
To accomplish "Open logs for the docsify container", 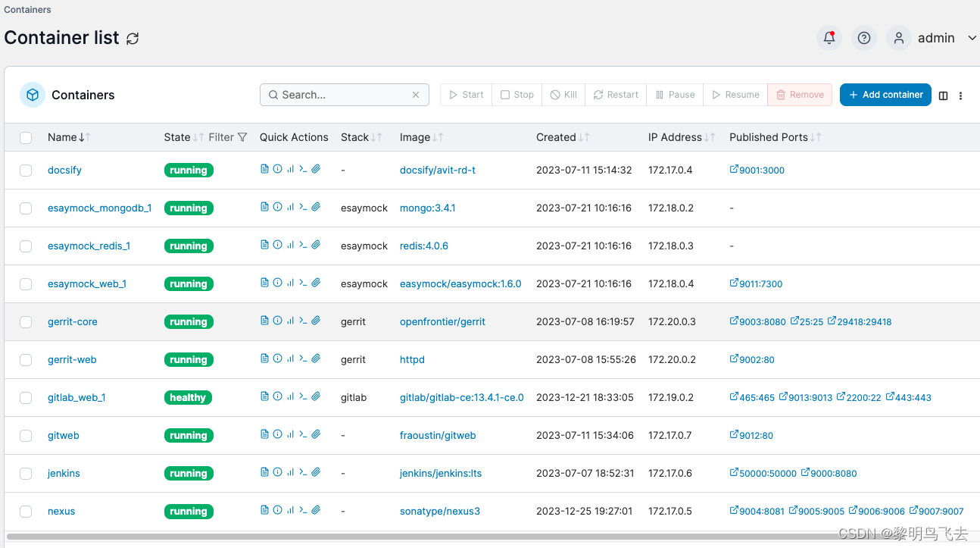I will [264, 169].
